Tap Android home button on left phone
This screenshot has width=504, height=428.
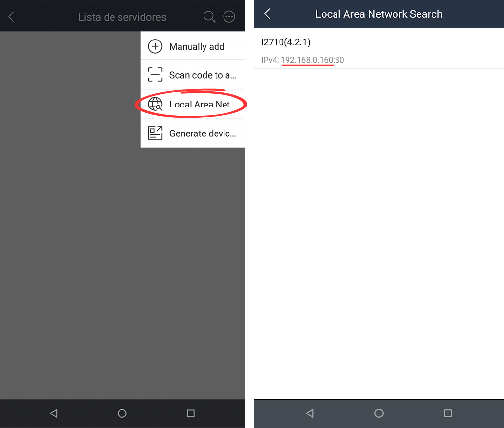click(122, 413)
